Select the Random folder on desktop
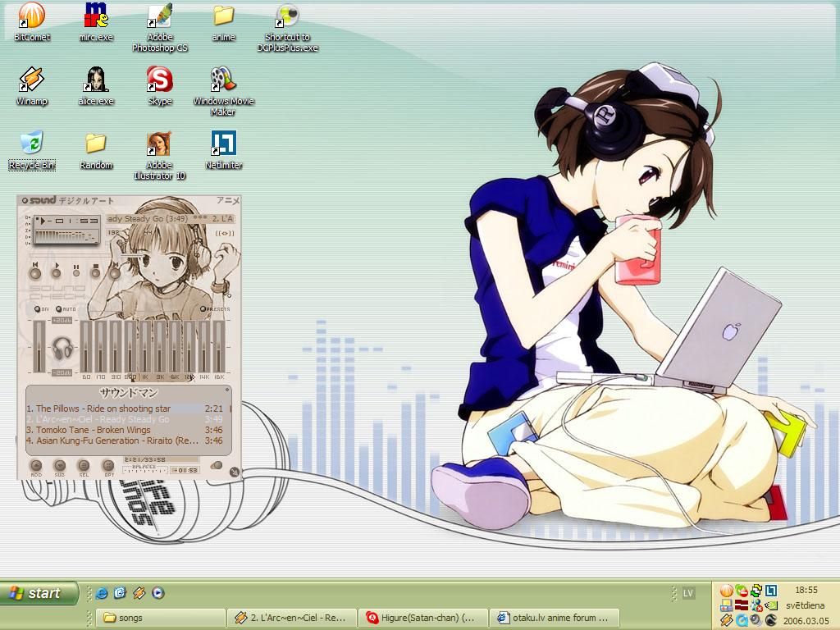This screenshot has width=840, height=630. (96, 151)
